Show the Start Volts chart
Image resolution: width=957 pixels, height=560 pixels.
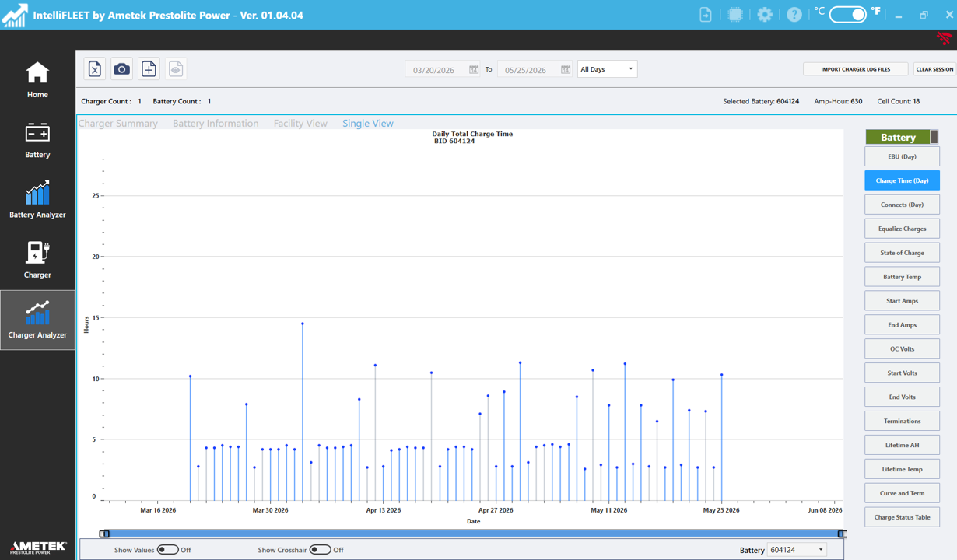[x=902, y=373]
